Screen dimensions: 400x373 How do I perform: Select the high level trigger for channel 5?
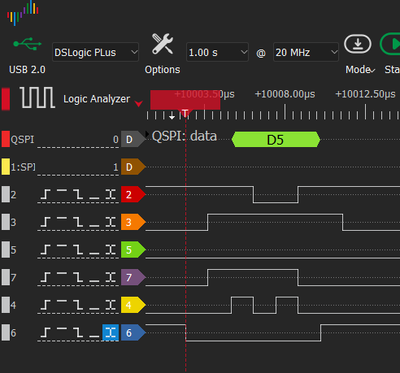(62, 249)
